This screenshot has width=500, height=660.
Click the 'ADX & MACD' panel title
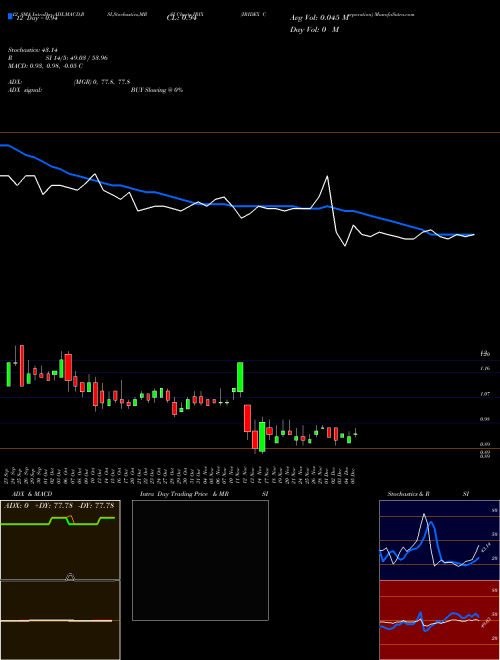[x=32, y=494]
